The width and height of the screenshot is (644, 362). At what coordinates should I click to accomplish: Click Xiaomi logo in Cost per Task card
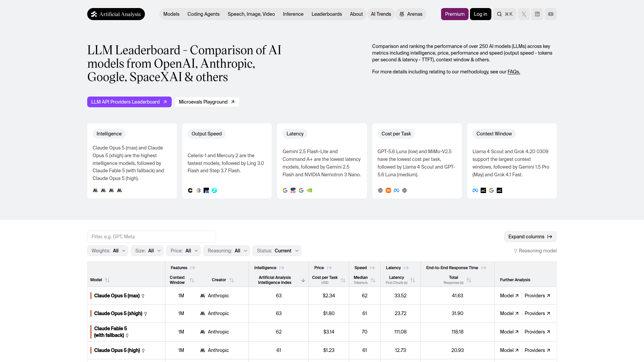coord(388,190)
